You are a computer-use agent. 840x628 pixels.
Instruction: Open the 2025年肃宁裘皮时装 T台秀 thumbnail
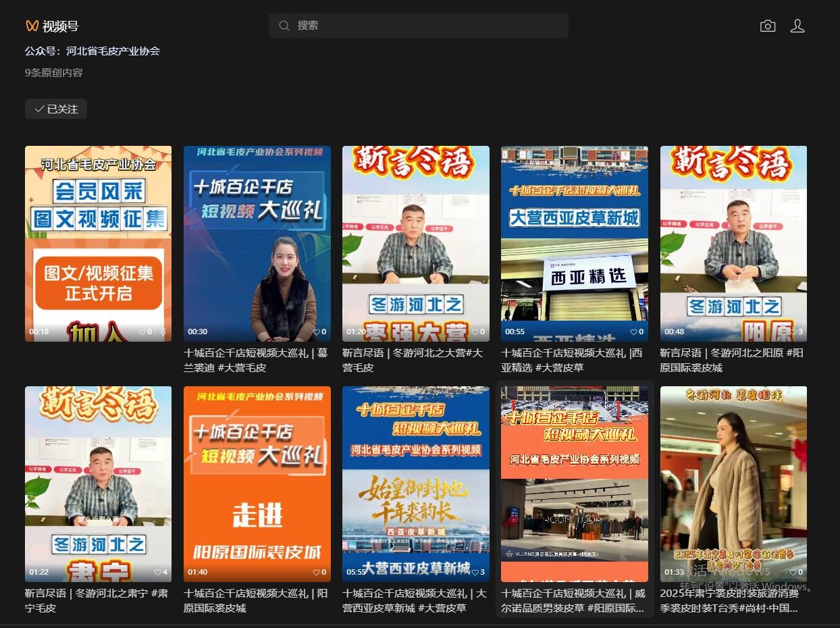pyautogui.click(x=733, y=483)
